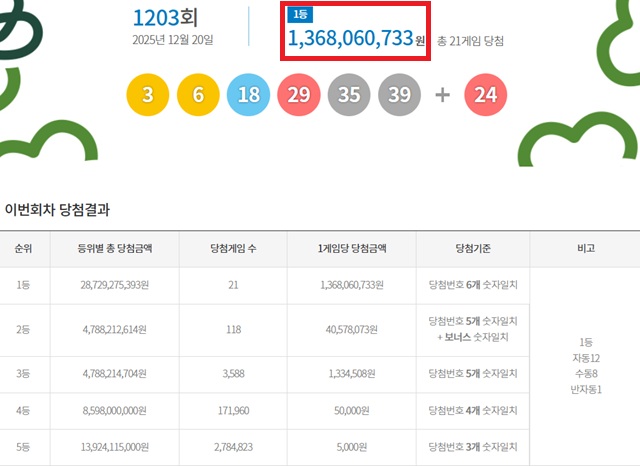Click the 28,729,275,393원 total prize cell
Screen dimensions: 640x466
(x=114, y=286)
